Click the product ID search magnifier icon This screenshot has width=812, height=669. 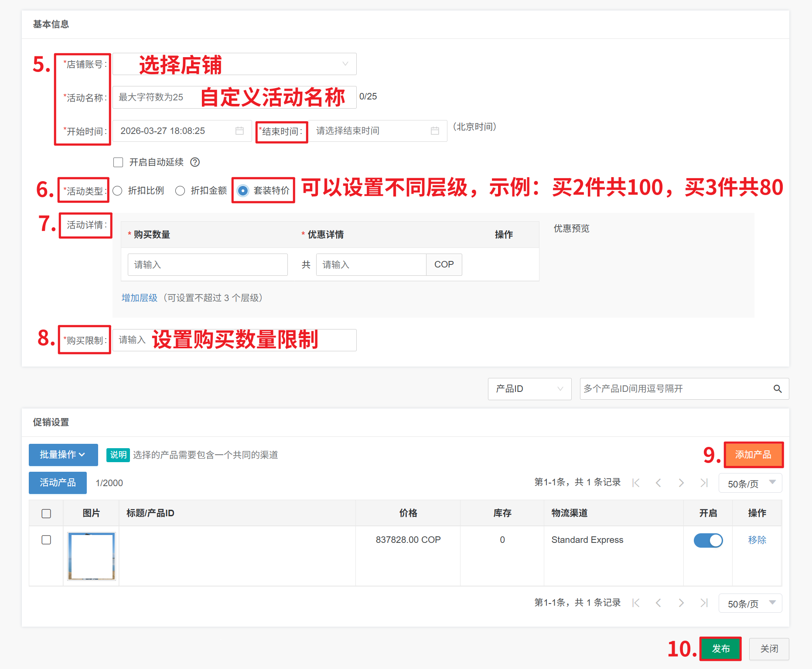tap(777, 389)
